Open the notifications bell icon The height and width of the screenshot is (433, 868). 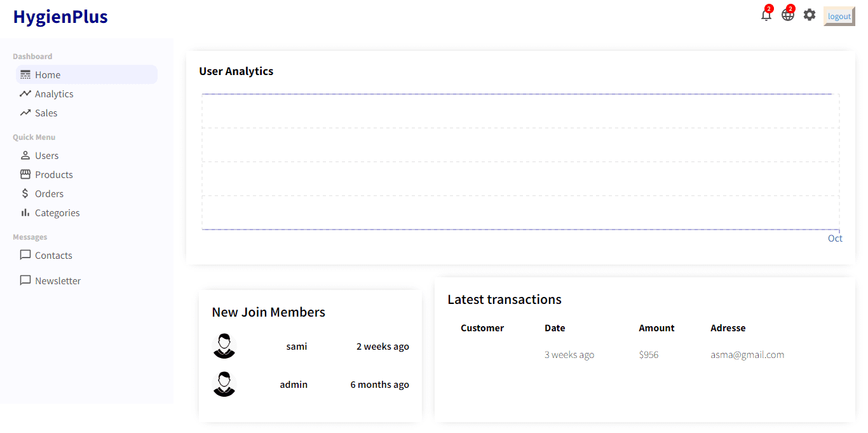(766, 15)
